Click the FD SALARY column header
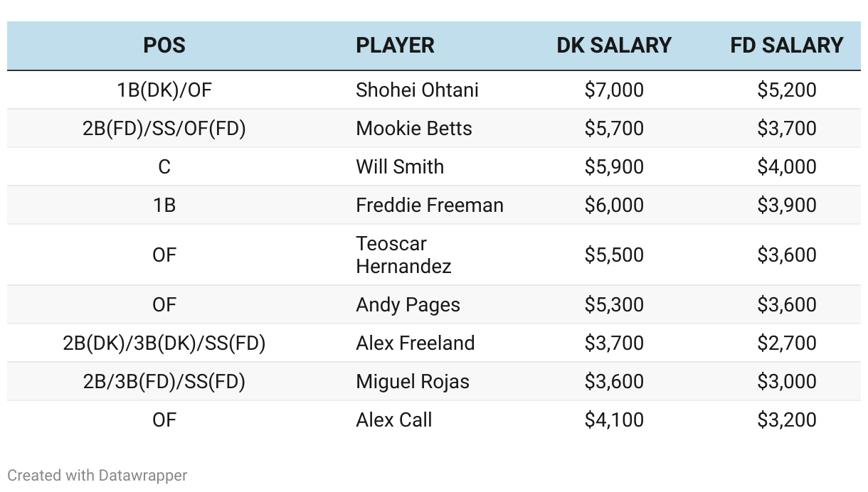Image resolution: width=868 pixels, height=492 pixels. [787, 46]
